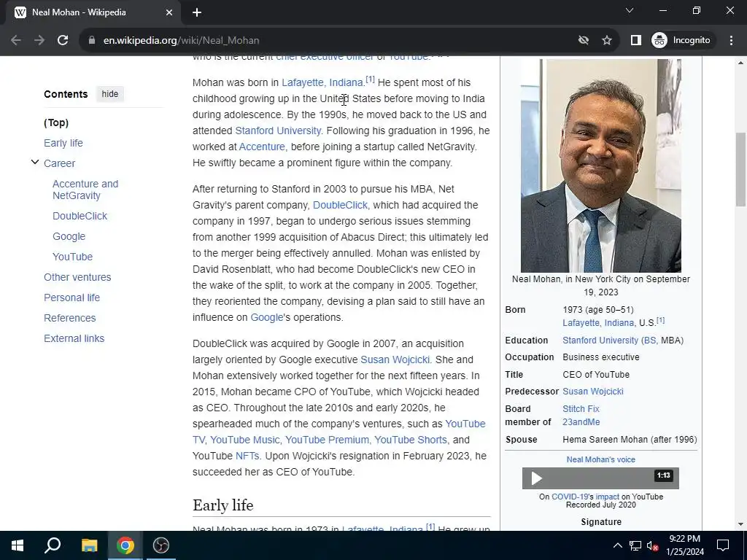Image resolution: width=747 pixels, height=560 pixels.
Task: Collapse the Career section in Contents
Action: coord(35,163)
